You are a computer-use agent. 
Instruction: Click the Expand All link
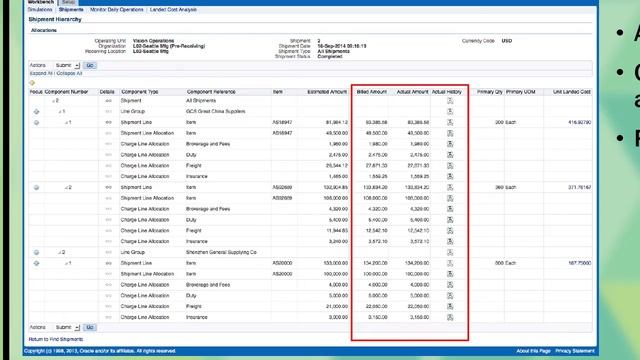tap(41, 73)
